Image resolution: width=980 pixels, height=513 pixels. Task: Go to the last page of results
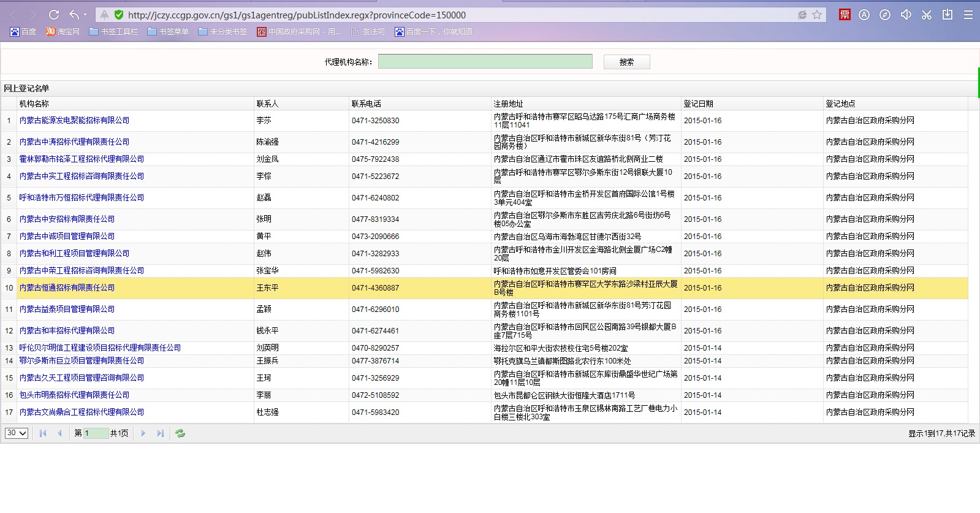(x=161, y=433)
